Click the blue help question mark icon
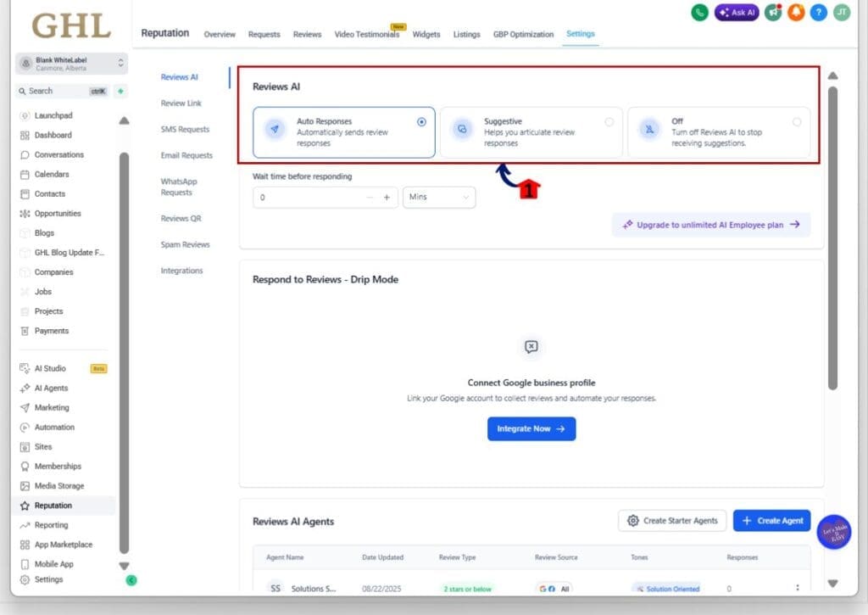868x615 pixels. (819, 12)
